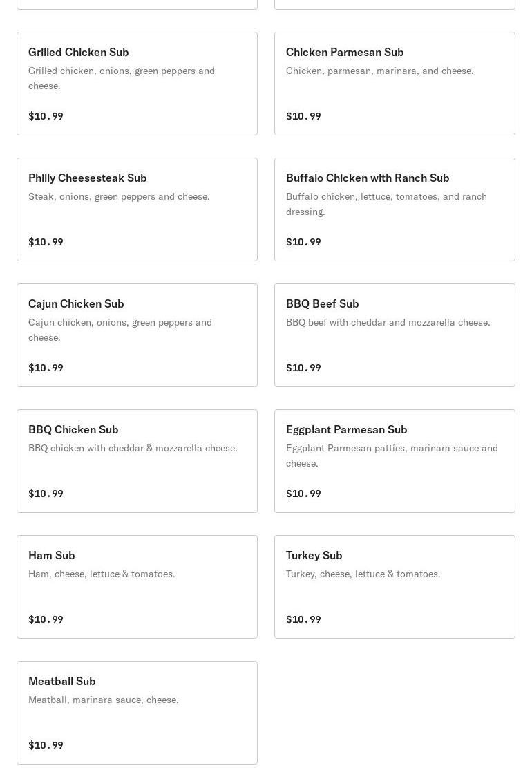This screenshot has height=768, width=532.
Task: Click the Cajun Chicken Sub $10.99 price
Action: pos(46,368)
